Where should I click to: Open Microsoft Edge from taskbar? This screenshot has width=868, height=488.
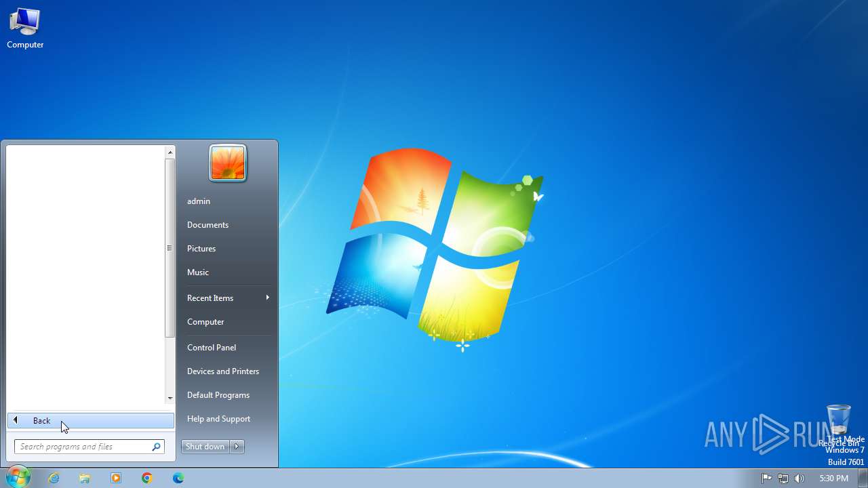(178, 478)
